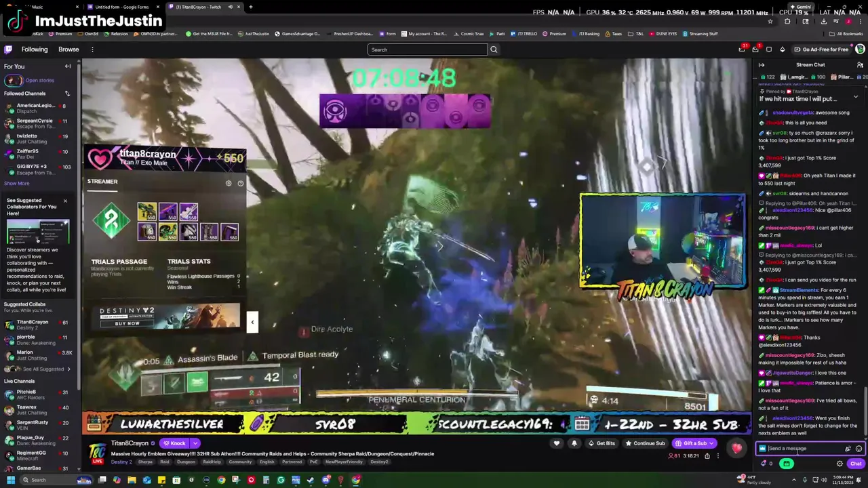Open the Twitch more options dots menu
868x488 pixels.
click(92, 49)
